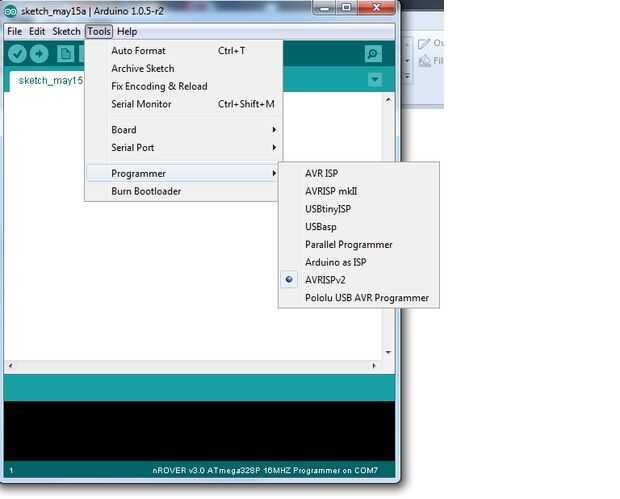Screen dimensions: 620x499
Task: Click the Arduino logo in title bar
Action: 10,11
